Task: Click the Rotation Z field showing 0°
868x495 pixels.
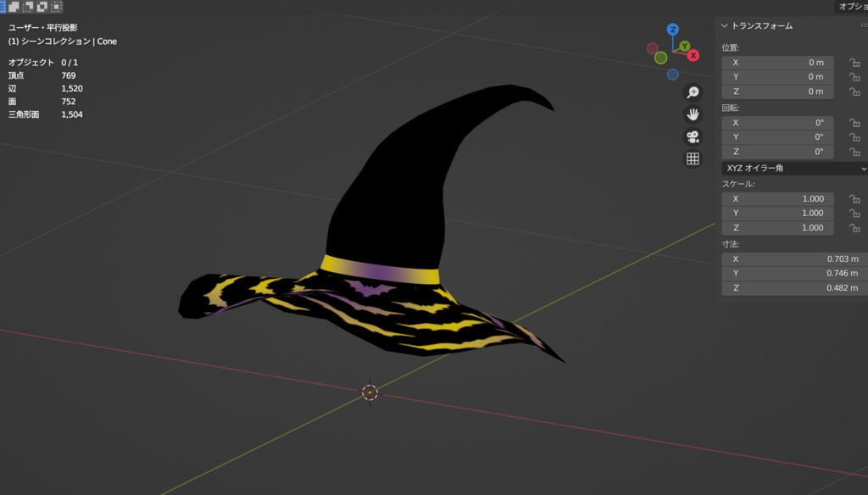Action: click(777, 151)
